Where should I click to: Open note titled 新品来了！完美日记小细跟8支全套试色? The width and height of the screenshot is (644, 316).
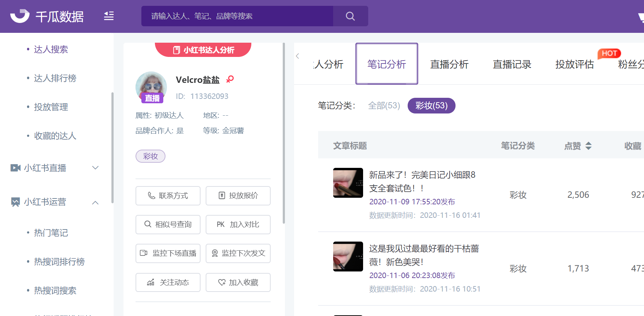coord(422,182)
